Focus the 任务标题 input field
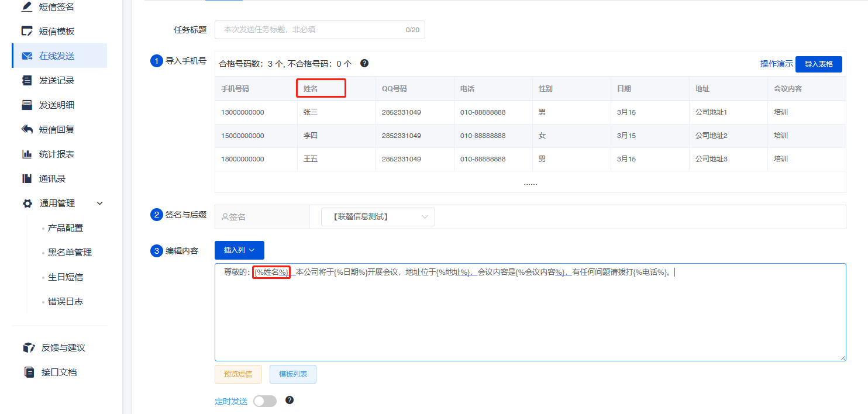Viewport: 868px width, 414px height. [320, 30]
